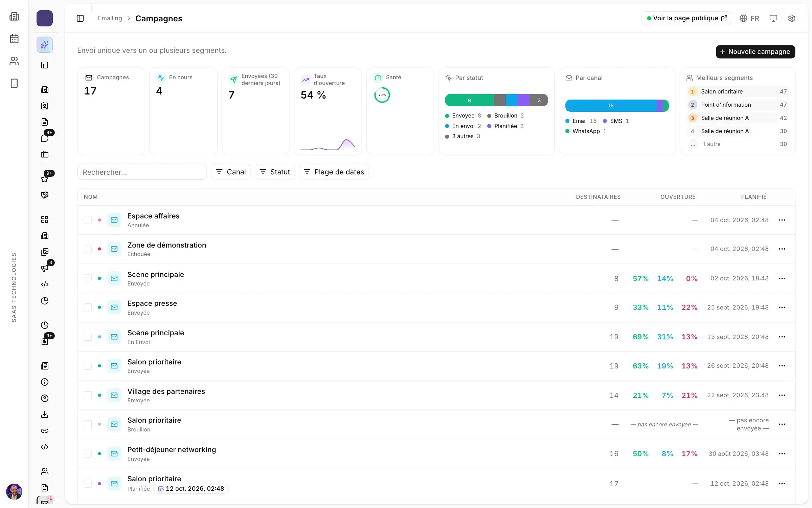Click the help question mark icon
This screenshot has height=508, width=812.
tap(45, 398)
